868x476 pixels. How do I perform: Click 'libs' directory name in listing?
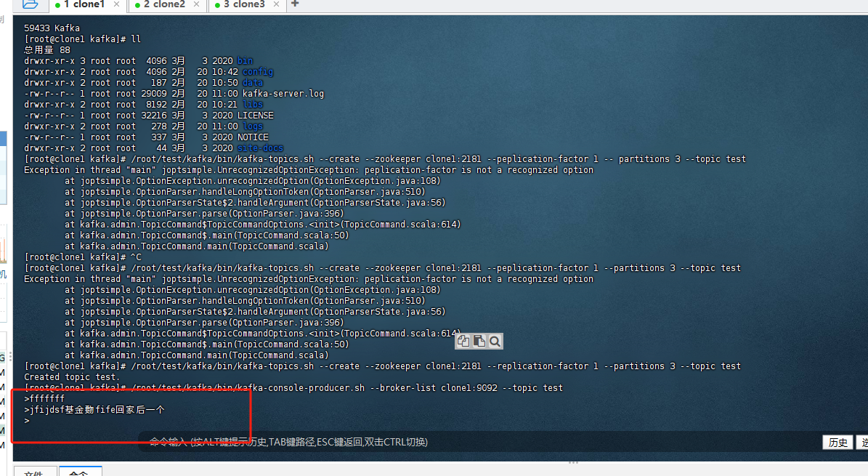[253, 105]
